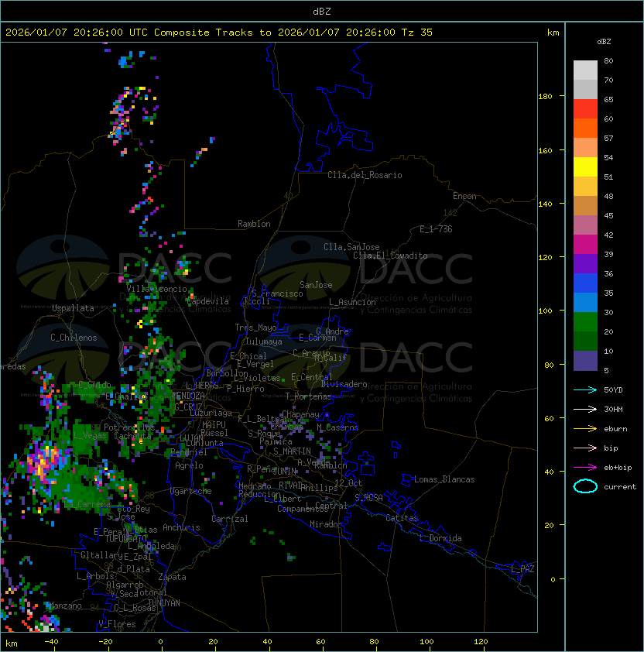This screenshot has width=644, height=652.
Task: Click the 'Encon' map label
Action: pyautogui.click(x=464, y=196)
